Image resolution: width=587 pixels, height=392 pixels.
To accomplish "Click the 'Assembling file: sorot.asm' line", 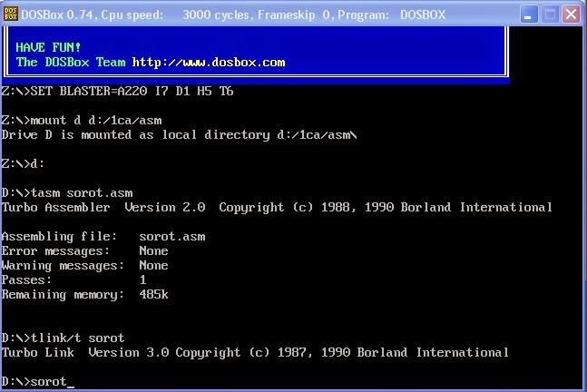I will [x=103, y=237].
